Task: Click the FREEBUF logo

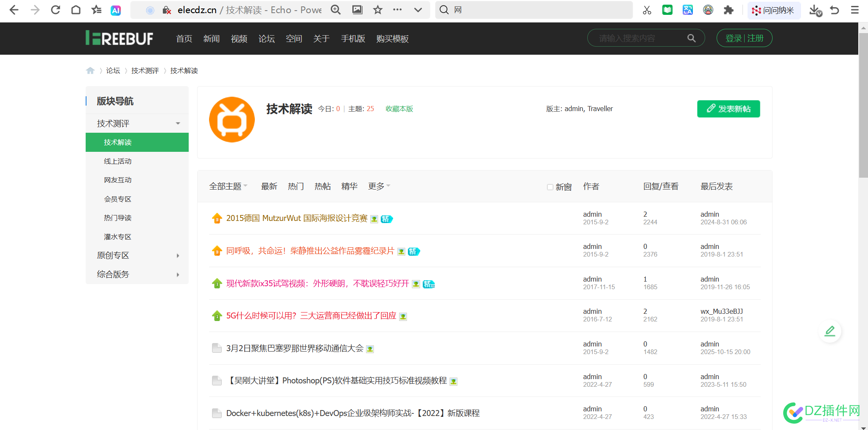Action: click(119, 38)
